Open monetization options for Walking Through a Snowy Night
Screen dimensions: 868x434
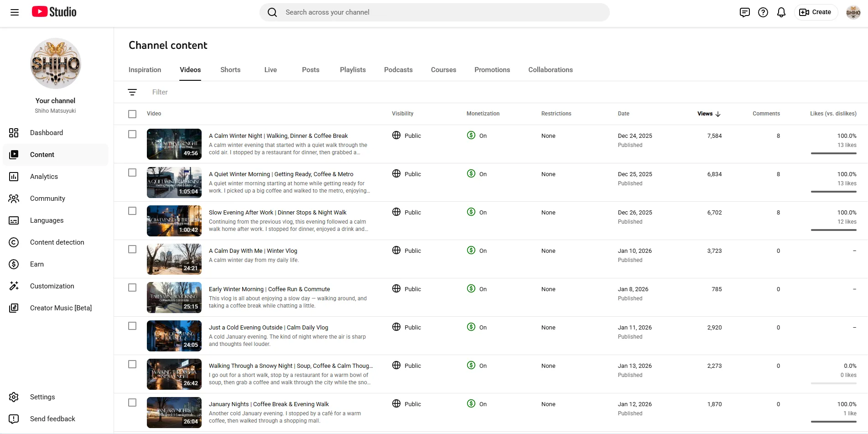(x=477, y=366)
